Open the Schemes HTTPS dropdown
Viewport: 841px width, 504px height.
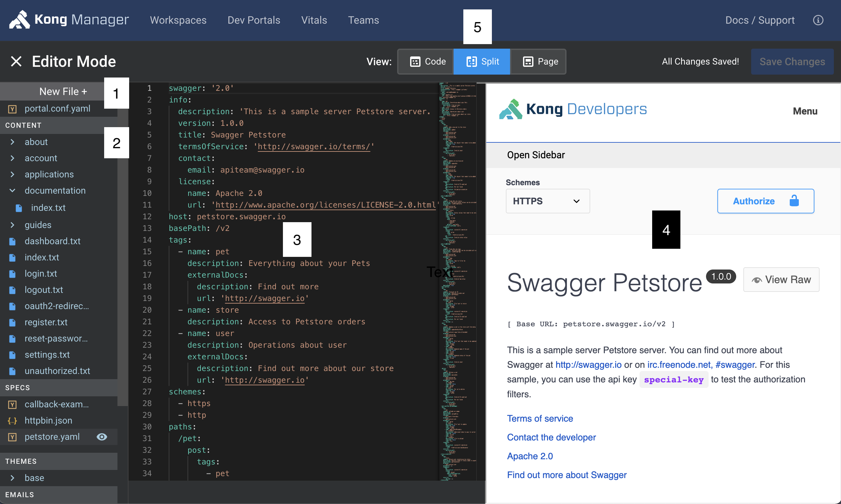tap(548, 201)
